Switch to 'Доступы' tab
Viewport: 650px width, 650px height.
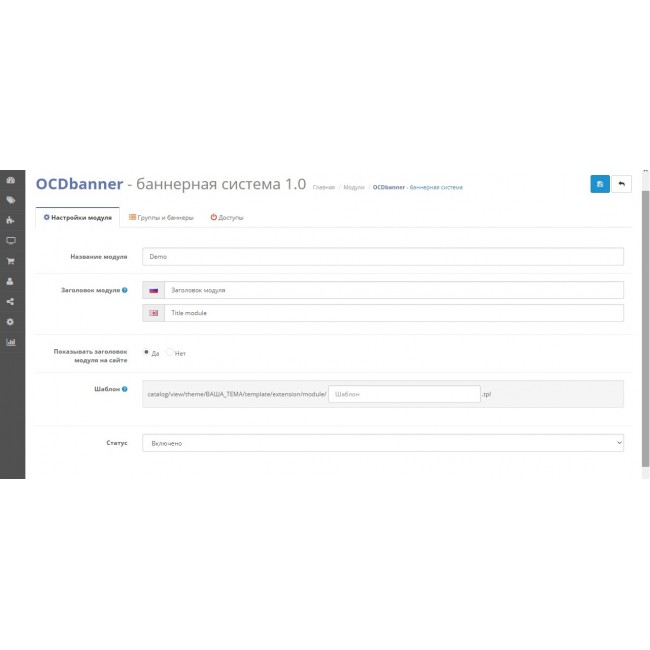click(227, 217)
